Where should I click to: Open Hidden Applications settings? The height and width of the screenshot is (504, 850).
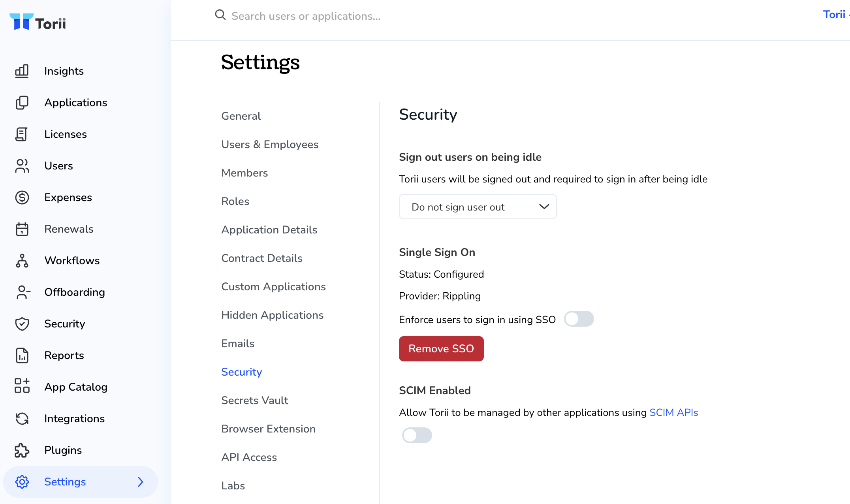tap(272, 315)
